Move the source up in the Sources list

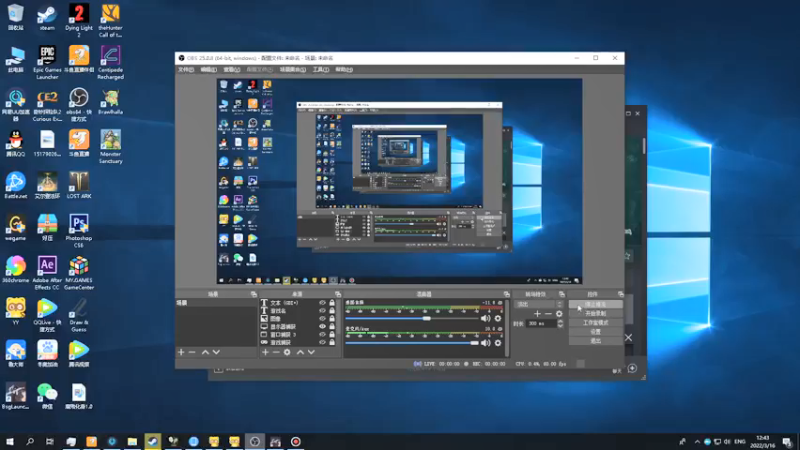click(x=300, y=352)
